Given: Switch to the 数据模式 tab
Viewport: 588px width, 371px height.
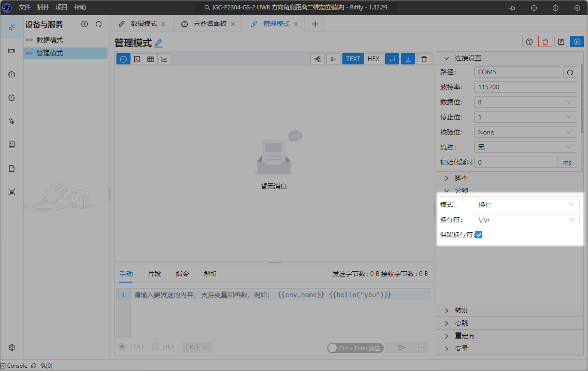Looking at the screenshot, I should tap(143, 24).
